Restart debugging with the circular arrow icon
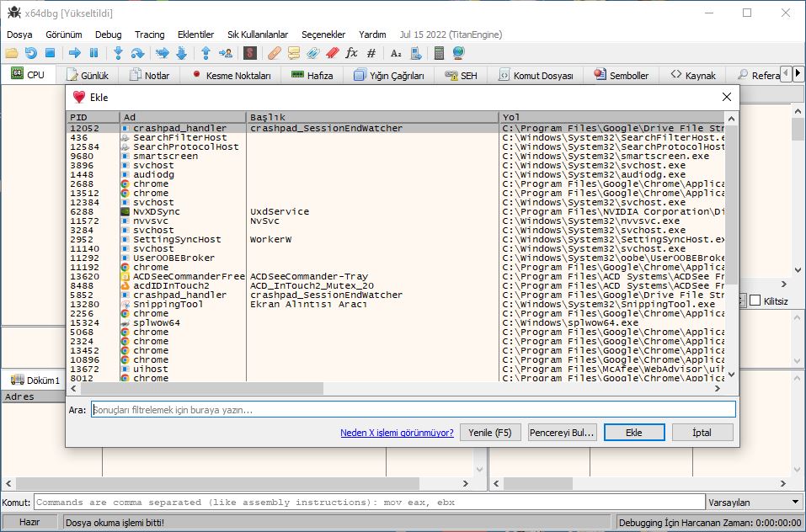 (x=31, y=53)
